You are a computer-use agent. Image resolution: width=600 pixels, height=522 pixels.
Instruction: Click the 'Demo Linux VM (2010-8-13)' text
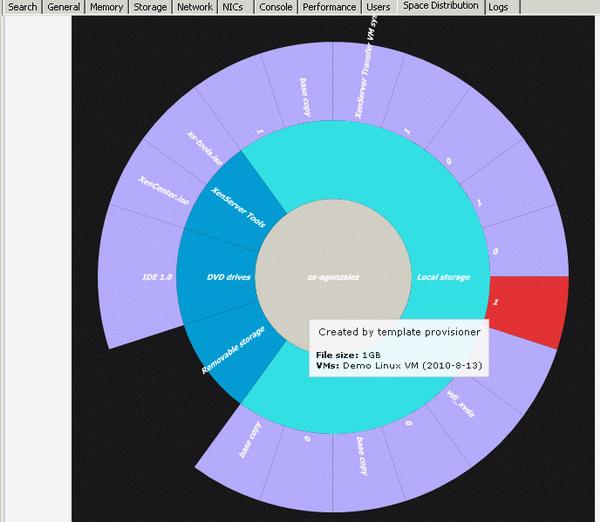click(412, 365)
